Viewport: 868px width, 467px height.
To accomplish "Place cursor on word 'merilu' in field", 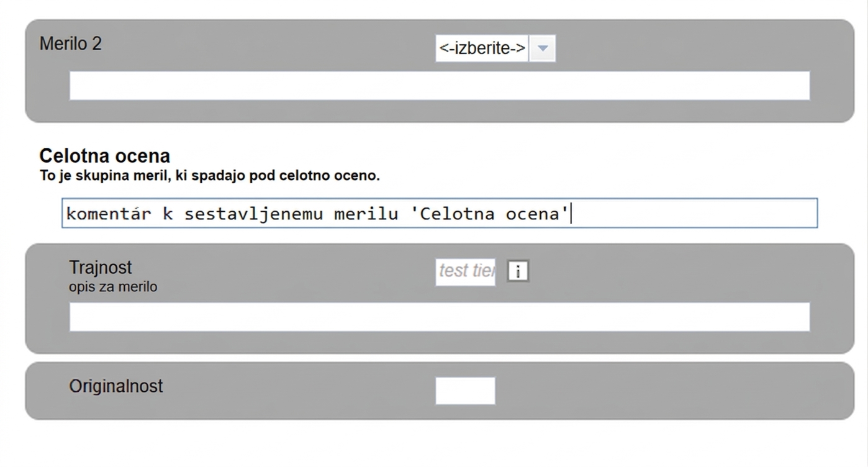I will [366, 214].
